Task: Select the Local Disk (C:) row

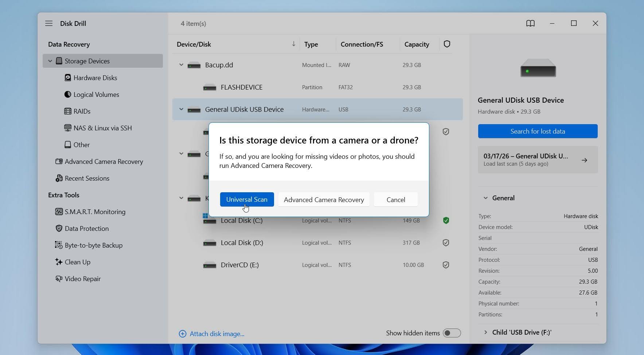Action: 317,220
